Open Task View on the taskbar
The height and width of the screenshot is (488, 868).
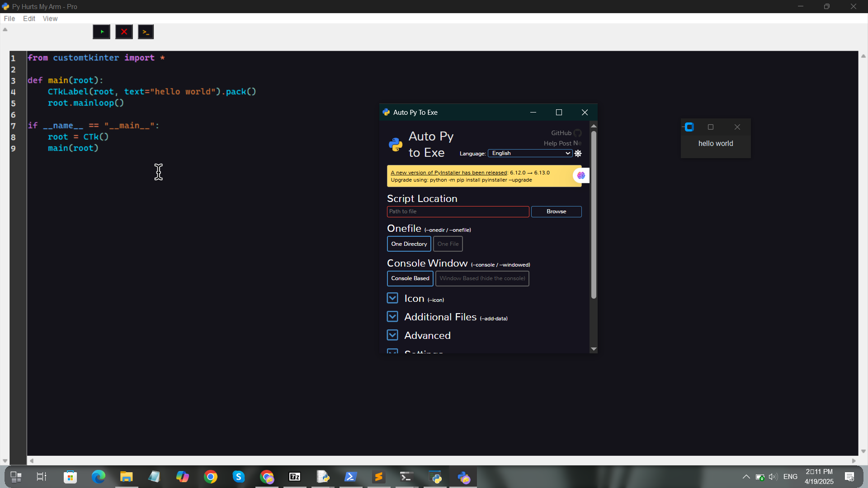pyautogui.click(x=42, y=477)
